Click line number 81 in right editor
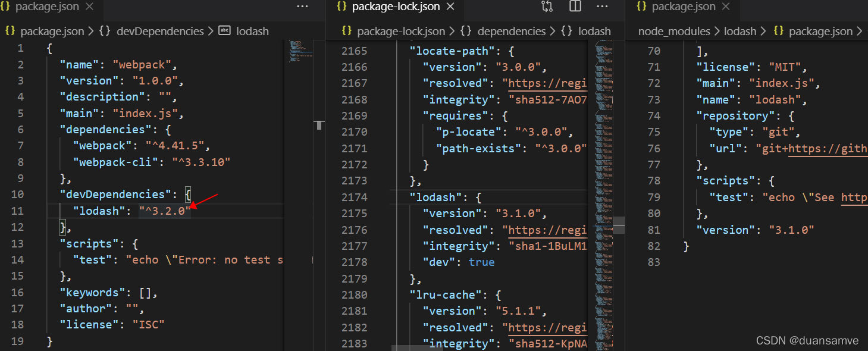 (653, 230)
